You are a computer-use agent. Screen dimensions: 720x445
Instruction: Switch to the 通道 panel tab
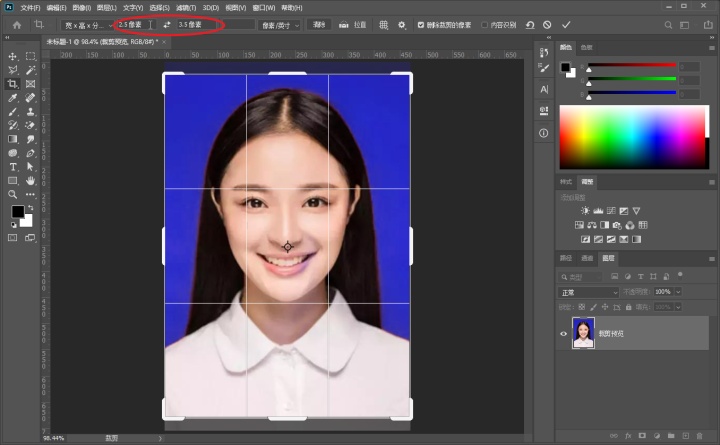coord(587,258)
